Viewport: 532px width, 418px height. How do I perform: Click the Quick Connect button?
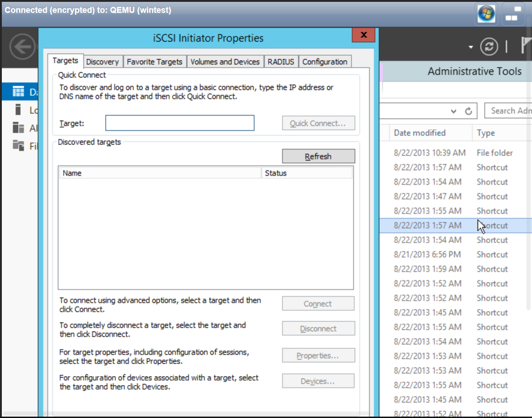coord(318,123)
